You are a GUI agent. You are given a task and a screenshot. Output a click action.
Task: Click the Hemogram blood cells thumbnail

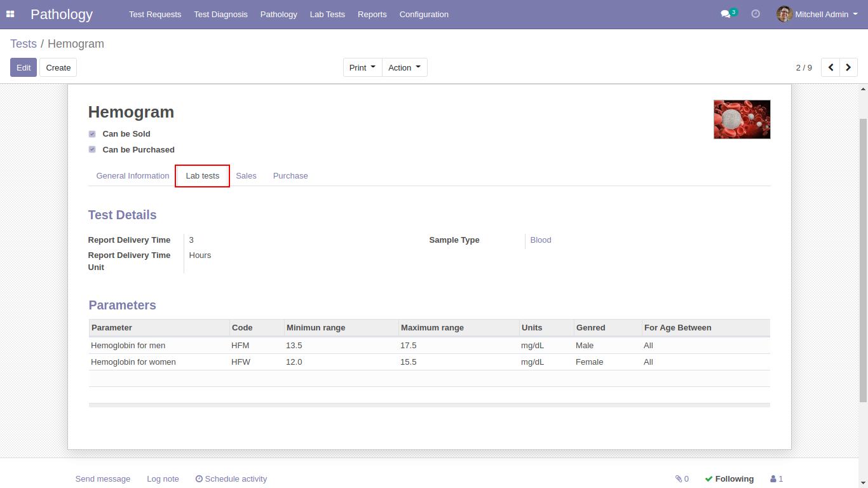click(x=742, y=119)
